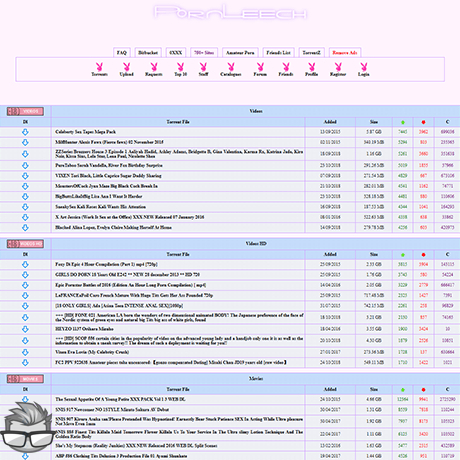
Task: Click the Videos HD section title link
Action: (256, 243)
